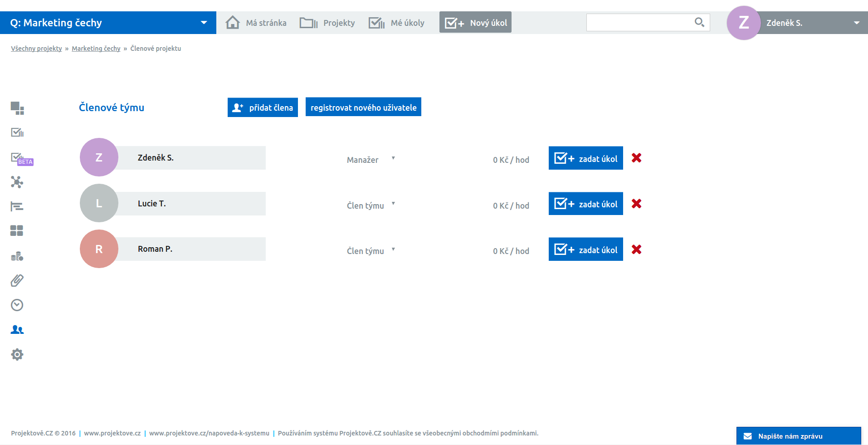Remove Roman P. with red cross

click(636, 249)
